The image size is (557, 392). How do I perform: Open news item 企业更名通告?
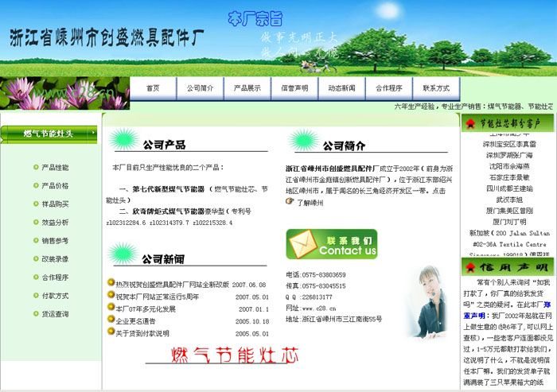[x=136, y=321]
